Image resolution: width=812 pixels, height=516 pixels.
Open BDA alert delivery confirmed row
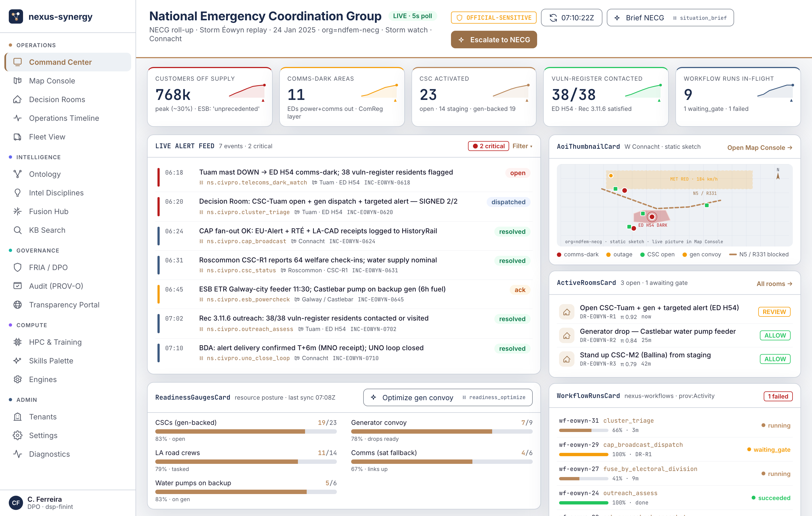pos(344,353)
